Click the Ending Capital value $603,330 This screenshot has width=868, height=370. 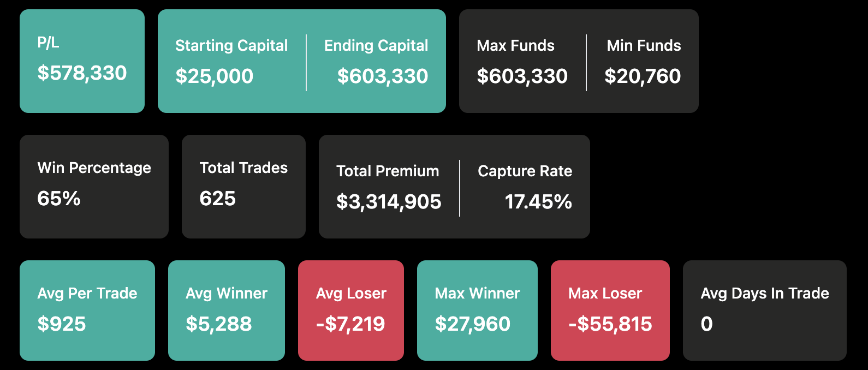click(382, 76)
